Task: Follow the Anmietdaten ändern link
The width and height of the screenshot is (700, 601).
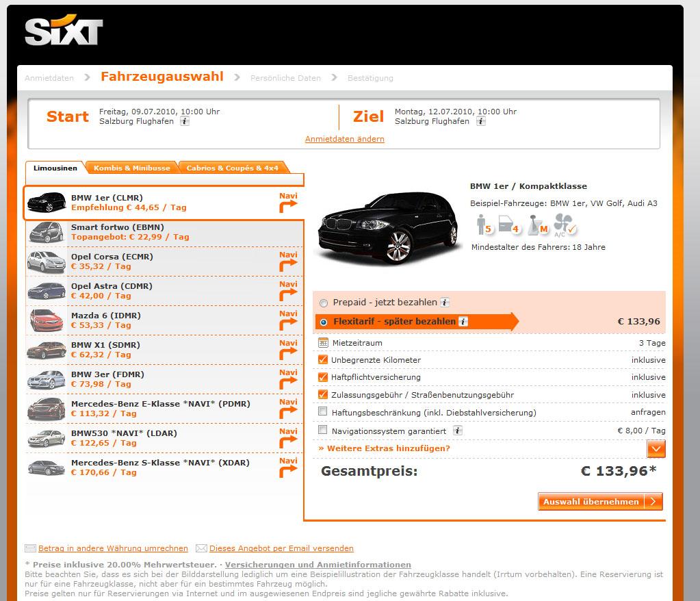Action: [x=345, y=139]
